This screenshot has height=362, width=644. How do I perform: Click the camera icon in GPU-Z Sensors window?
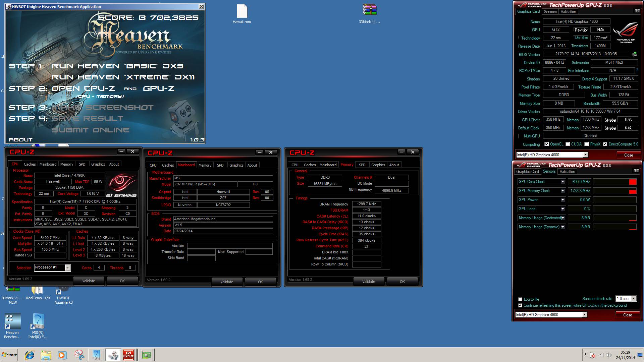(636, 171)
